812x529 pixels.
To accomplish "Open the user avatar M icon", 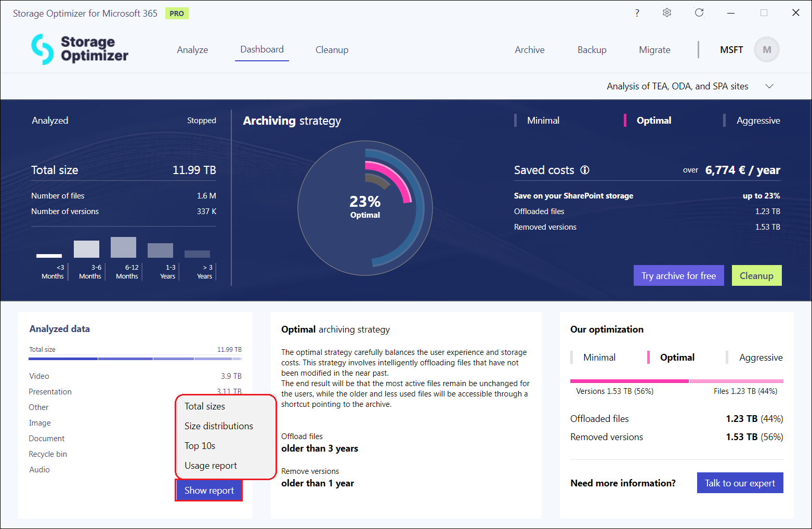I will 766,50.
